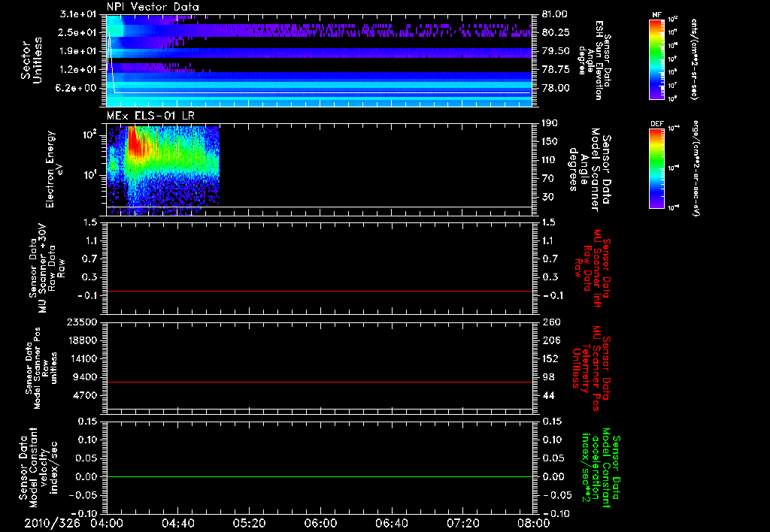This screenshot has width=770, height=532.
Task: Click the red line in MU Scanner +30V panel
Action: pyautogui.click(x=319, y=291)
